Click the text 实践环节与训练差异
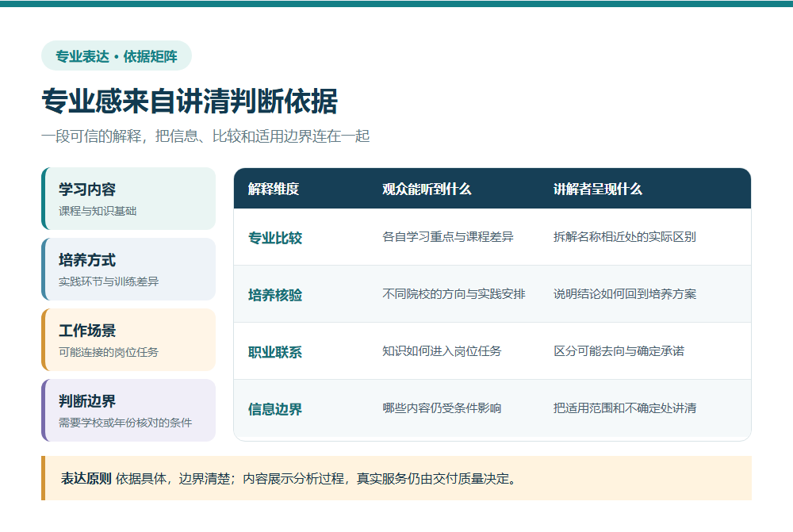The height and width of the screenshot is (532, 793). click(x=109, y=281)
